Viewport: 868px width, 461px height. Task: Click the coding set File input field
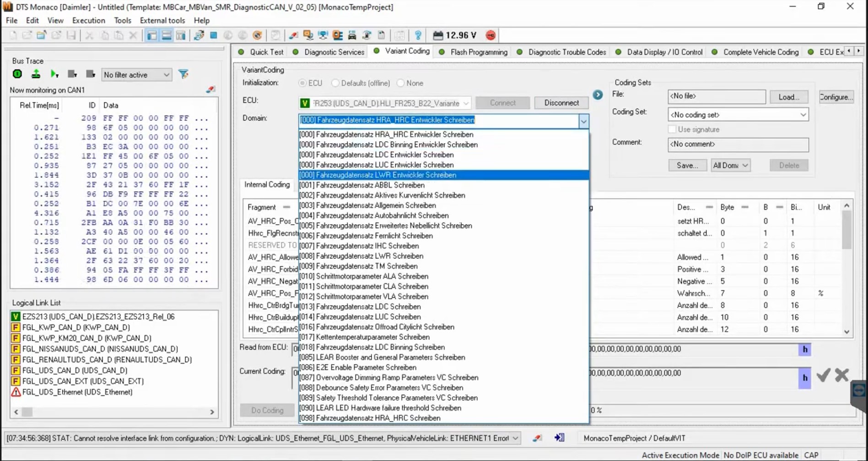(x=717, y=96)
